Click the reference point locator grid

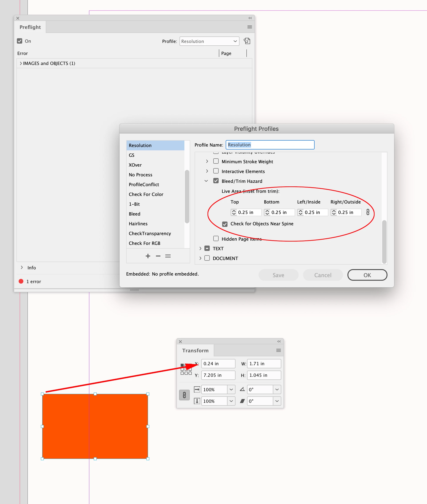point(186,369)
